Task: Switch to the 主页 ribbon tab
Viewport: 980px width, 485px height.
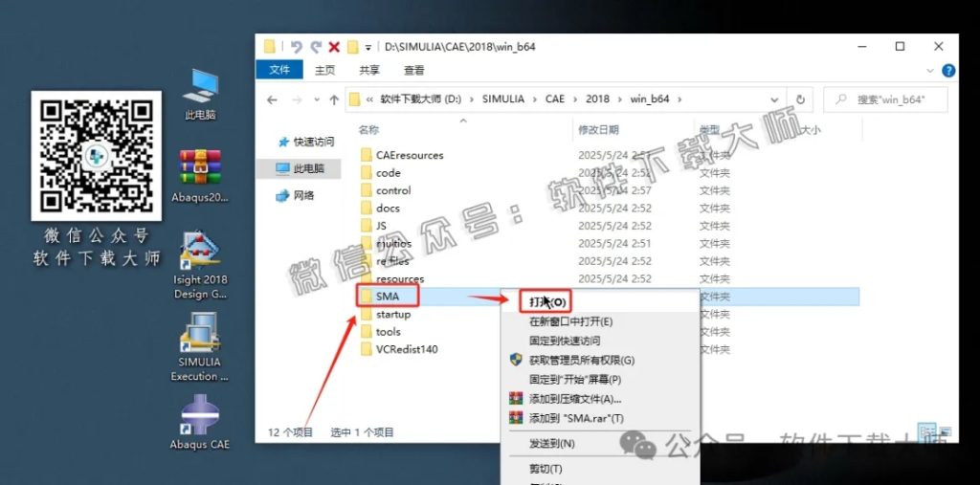Action: (x=324, y=70)
